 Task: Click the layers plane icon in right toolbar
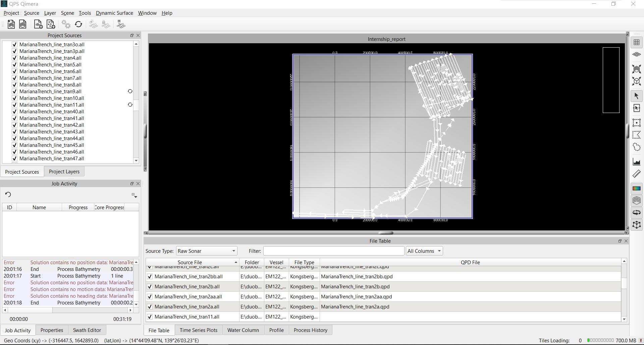(x=637, y=54)
